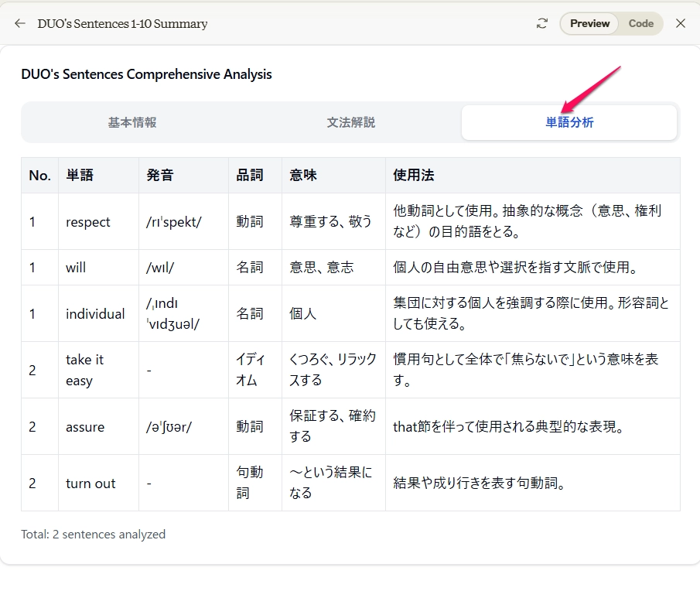
Task: Click the refresh icon next to Preview
Action: click(x=542, y=23)
